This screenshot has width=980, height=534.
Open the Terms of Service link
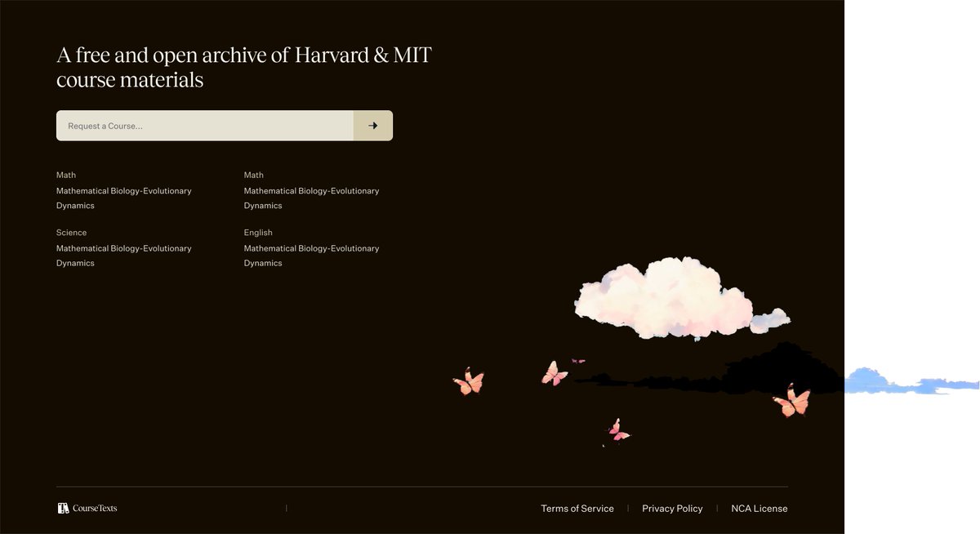pos(577,508)
